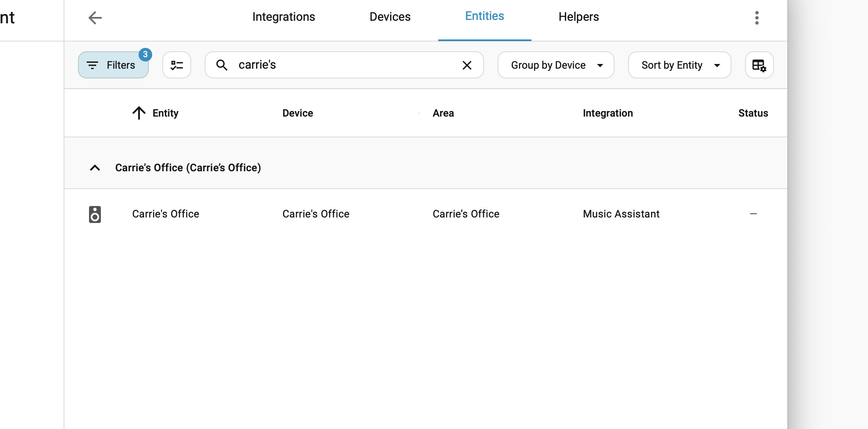Enter selection mode via checklist icon
This screenshot has width=868, height=429.
(x=177, y=65)
